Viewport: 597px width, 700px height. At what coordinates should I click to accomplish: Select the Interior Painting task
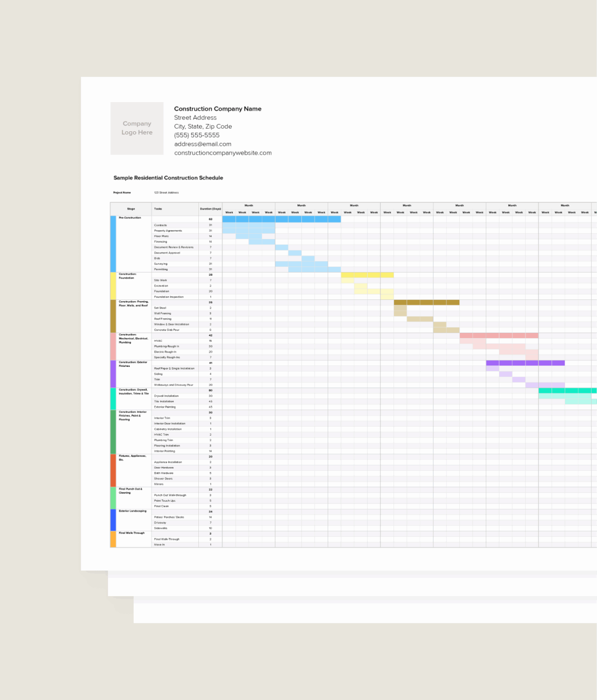(165, 451)
